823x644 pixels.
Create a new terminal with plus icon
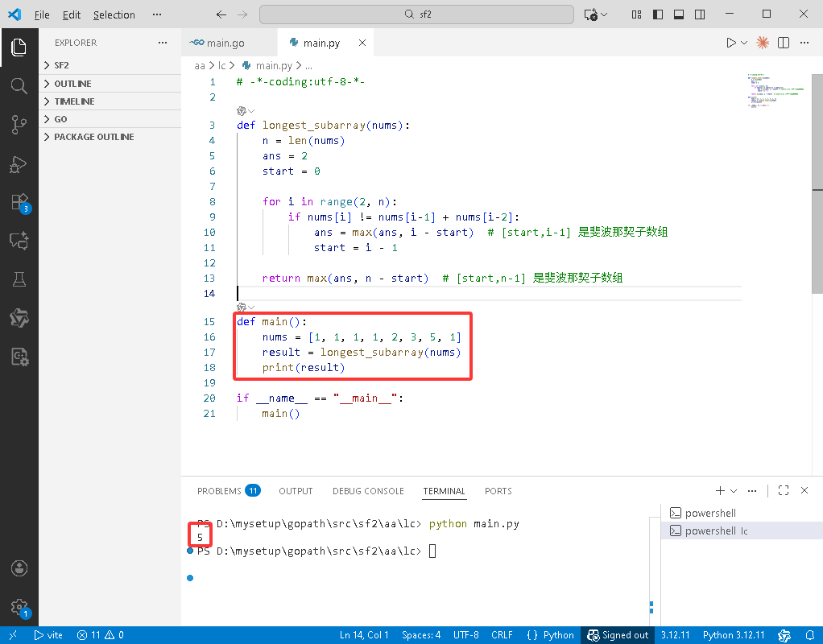(720, 490)
